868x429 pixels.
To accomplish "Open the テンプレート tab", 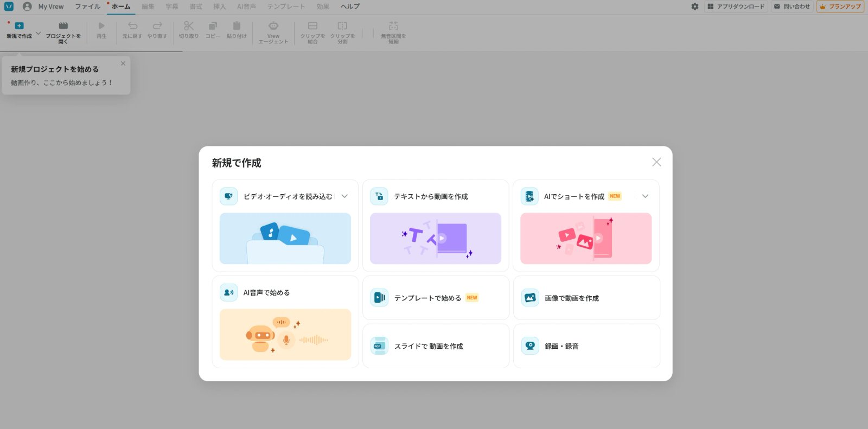I will [x=286, y=7].
